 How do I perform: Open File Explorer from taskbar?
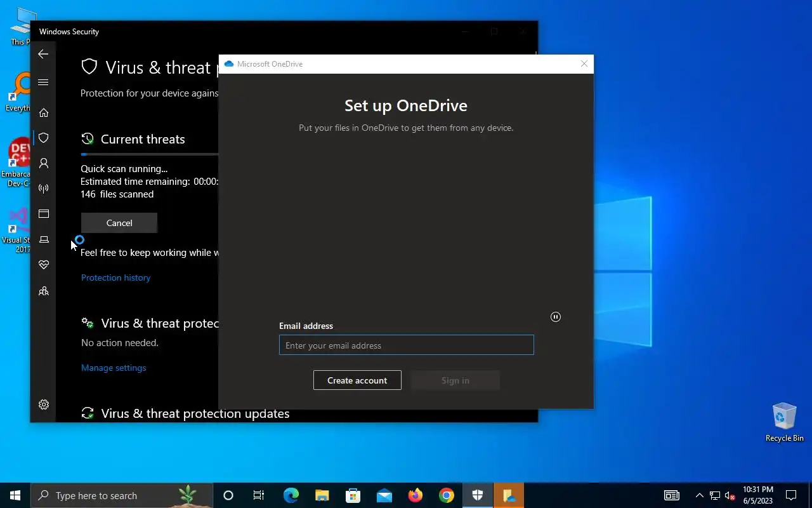(x=322, y=495)
